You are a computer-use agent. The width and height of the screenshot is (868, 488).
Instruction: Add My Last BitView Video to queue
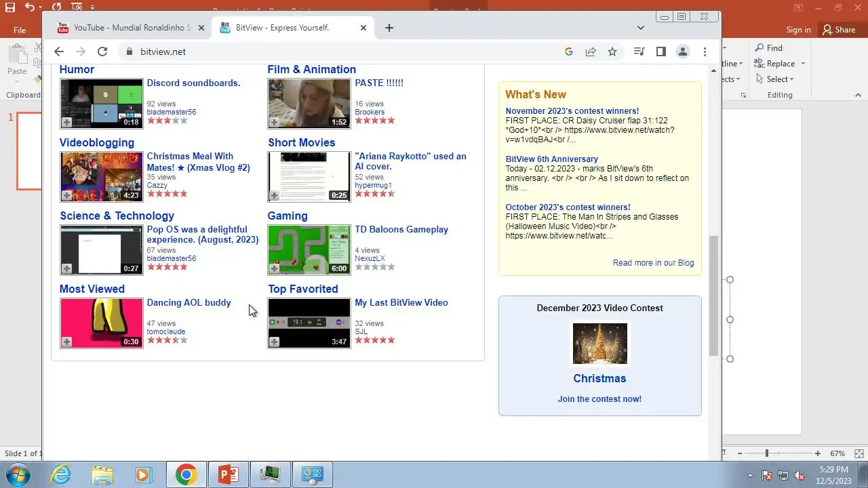(274, 342)
